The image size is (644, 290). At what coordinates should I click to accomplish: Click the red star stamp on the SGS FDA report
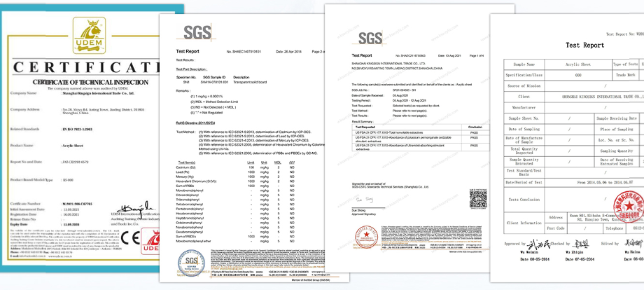point(366,237)
